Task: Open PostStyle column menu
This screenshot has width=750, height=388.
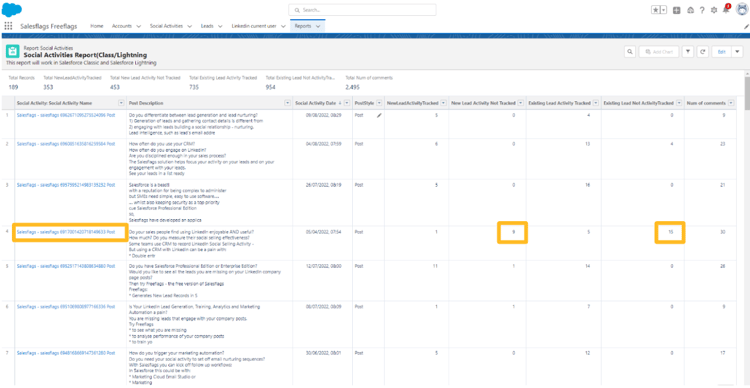Action: 379,103
